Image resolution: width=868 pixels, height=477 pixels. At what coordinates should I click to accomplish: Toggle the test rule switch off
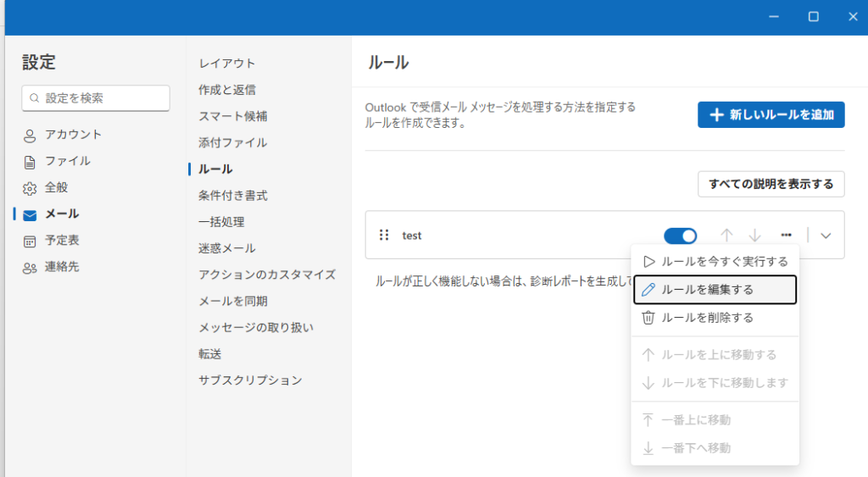[x=680, y=236]
